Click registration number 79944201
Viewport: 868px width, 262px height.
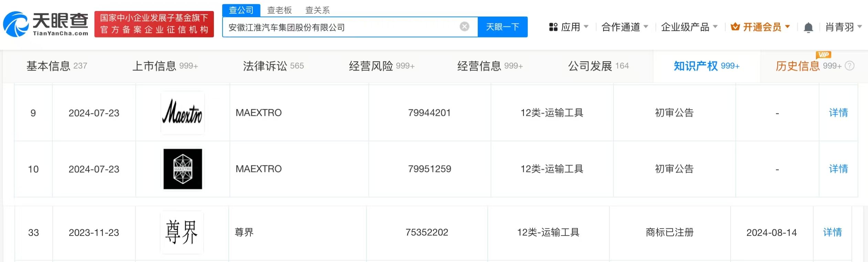(430, 113)
